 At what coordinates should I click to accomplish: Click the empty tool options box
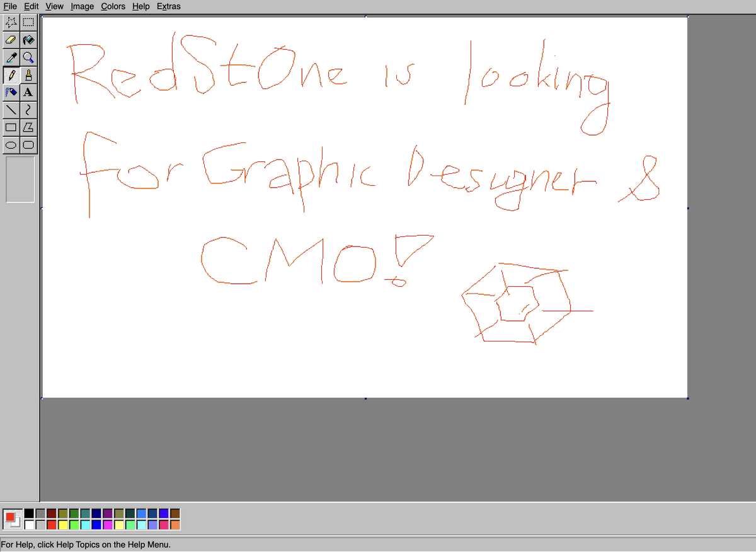[x=20, y=180]
